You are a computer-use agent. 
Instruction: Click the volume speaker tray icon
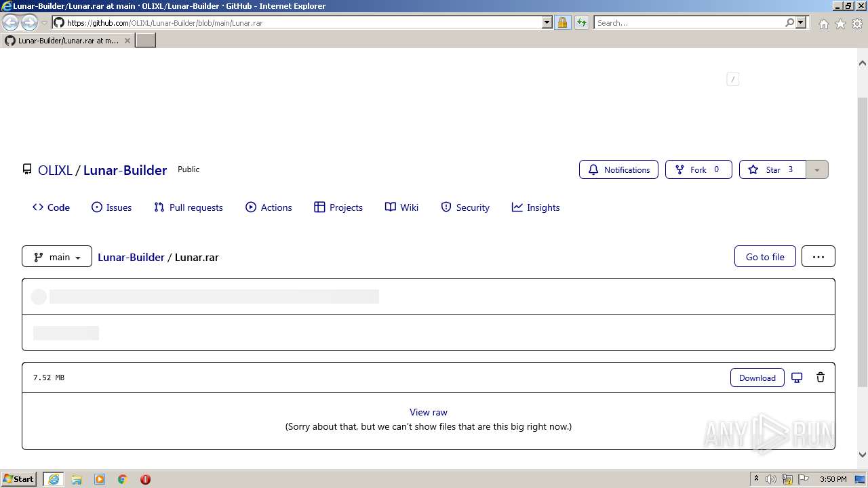point(771,479)
